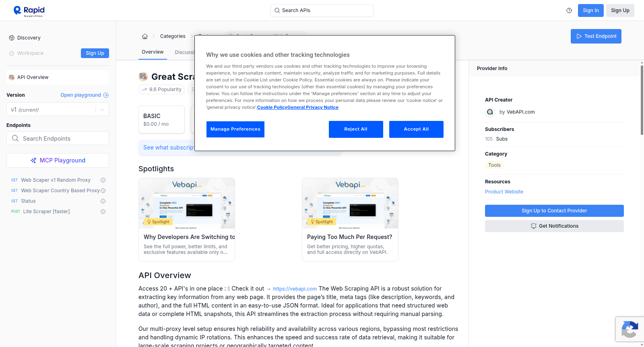This screenshot has width=644, height=347.
Task: Focus the Search APIs field
Action: click(x=322, y=10)
